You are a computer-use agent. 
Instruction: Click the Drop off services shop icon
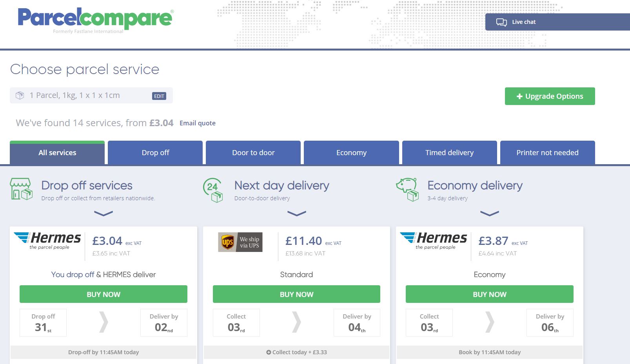click(21, 189)
